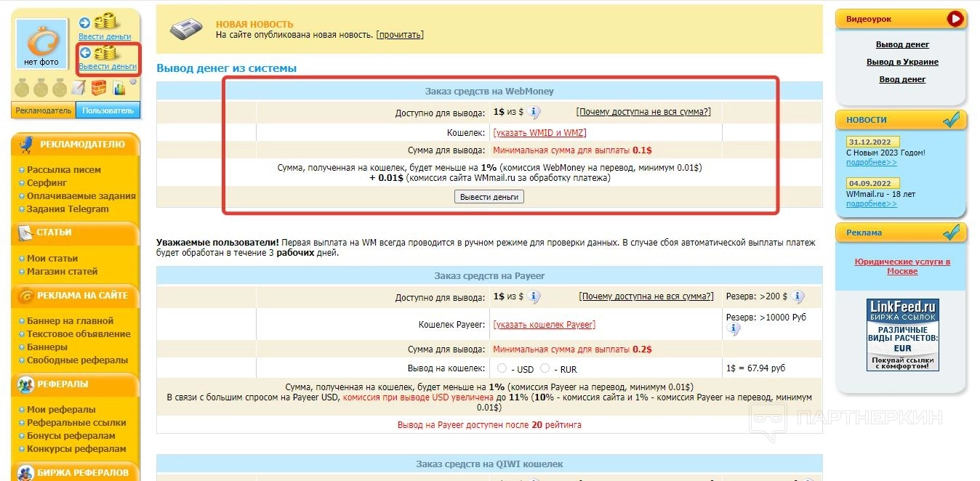Click the Видеоурок play icon

[955, 19]
